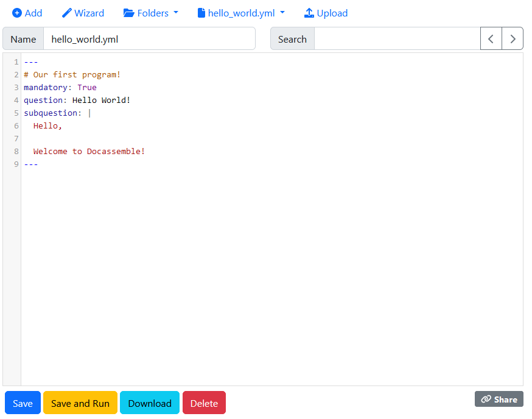Screen dimensions: 532x419
Task: Open the Wizard using the wand icon
Action: (x=66, y=13)
